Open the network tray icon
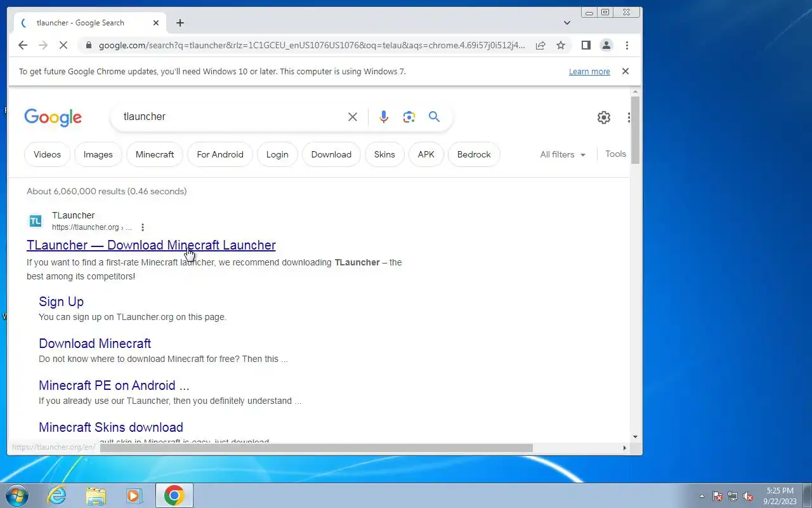The image size is (812, 508). click(x=733, y=496)
